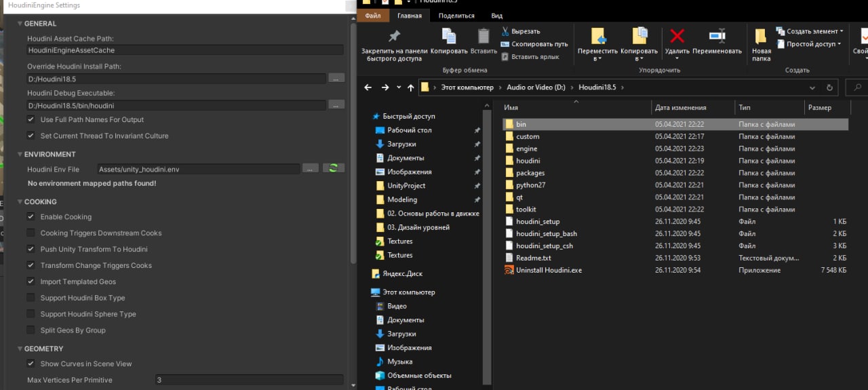Open the Вид ribbon tab

(497, 16)
